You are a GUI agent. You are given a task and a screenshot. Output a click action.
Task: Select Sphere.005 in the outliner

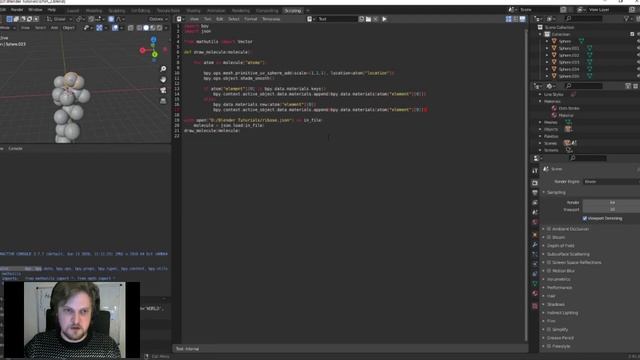[569, 76]
